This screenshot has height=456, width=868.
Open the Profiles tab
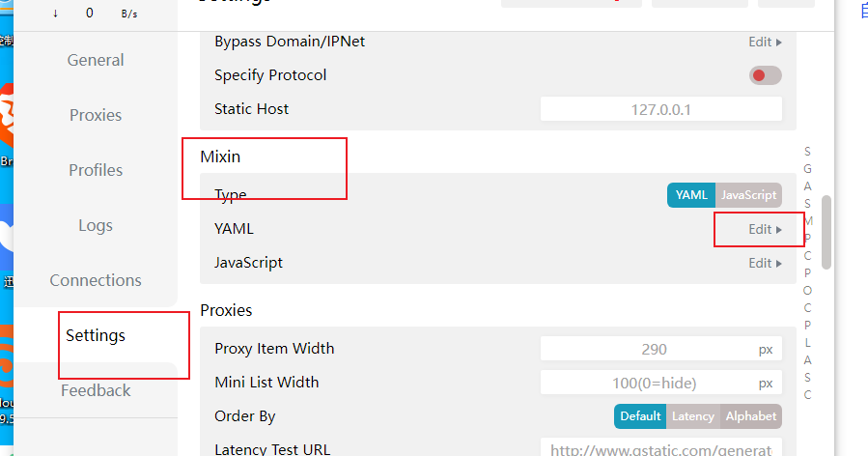(96, 170)
